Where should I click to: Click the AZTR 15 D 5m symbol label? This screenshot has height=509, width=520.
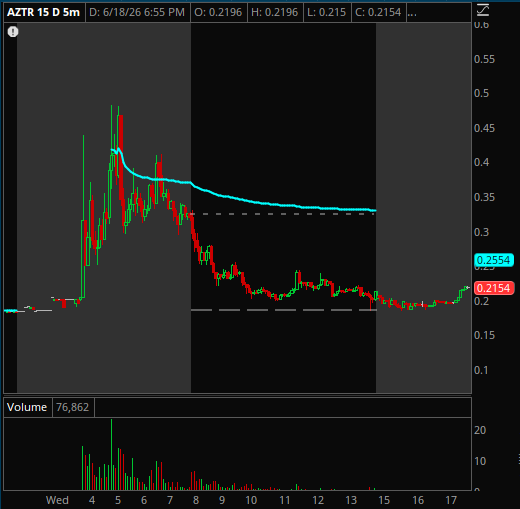pyautogui.click(x=43, y=12)
